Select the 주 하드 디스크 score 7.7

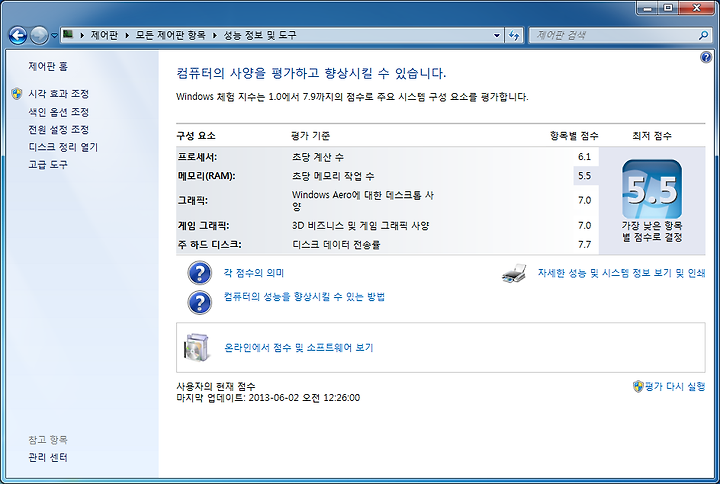click(x=584, y=244)
